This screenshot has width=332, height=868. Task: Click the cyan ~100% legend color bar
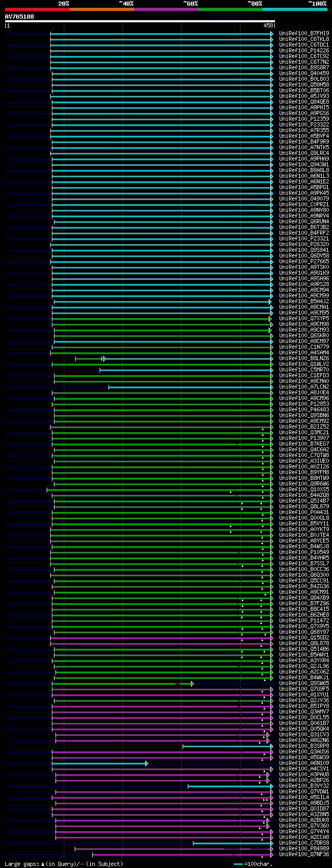295,9
